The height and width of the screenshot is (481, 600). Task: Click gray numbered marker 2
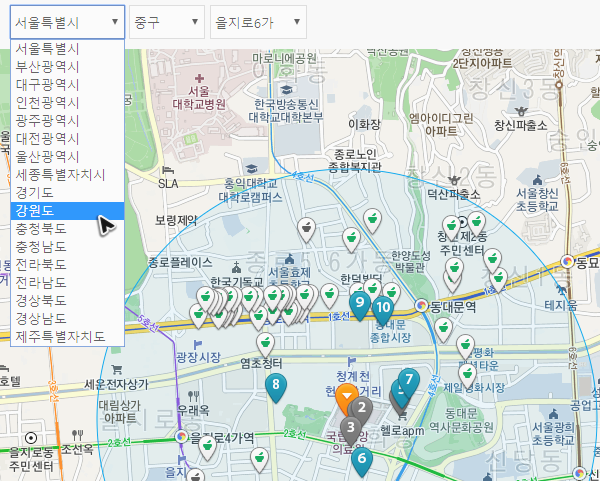click(362, 410)
